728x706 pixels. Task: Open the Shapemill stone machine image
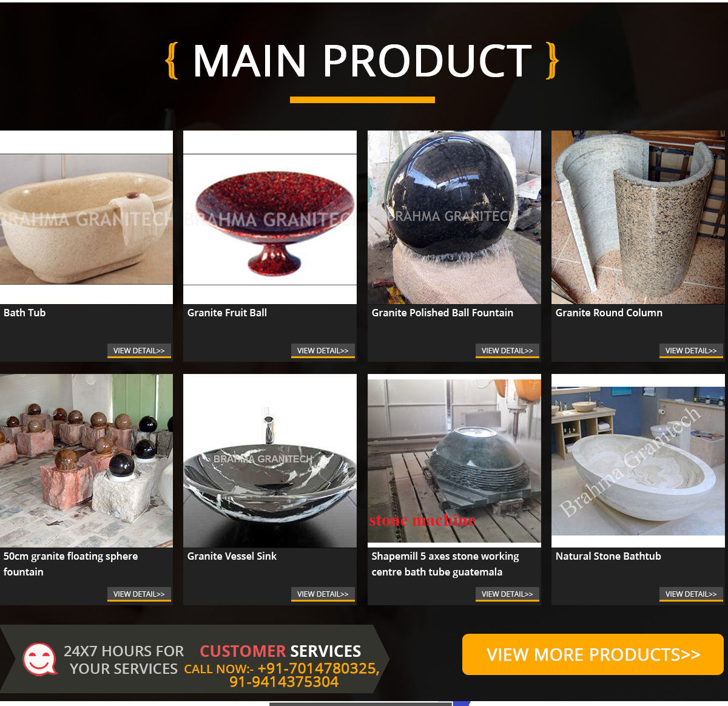(454, 461)
